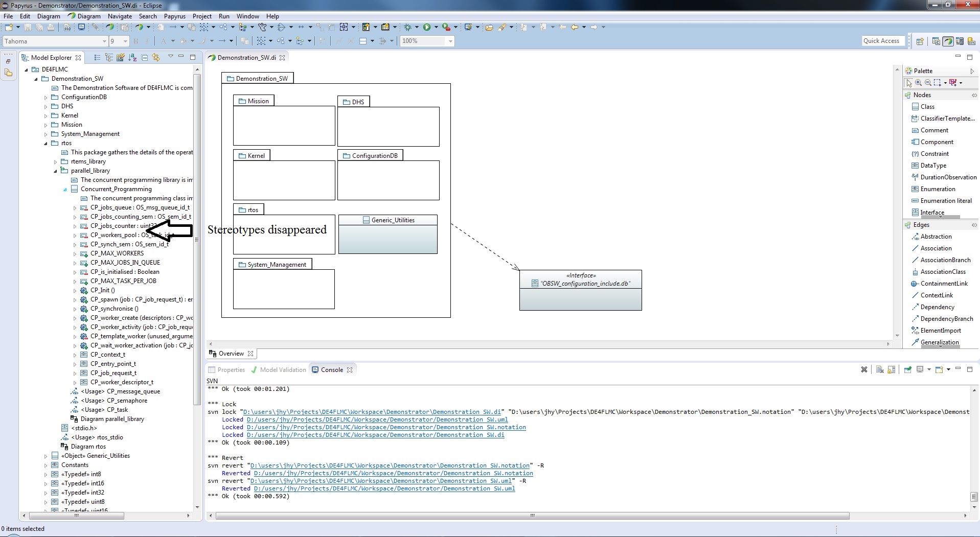Screen dimensions: 980x537
Task: Collapse the rtos tree node
Action: point(45,143)
